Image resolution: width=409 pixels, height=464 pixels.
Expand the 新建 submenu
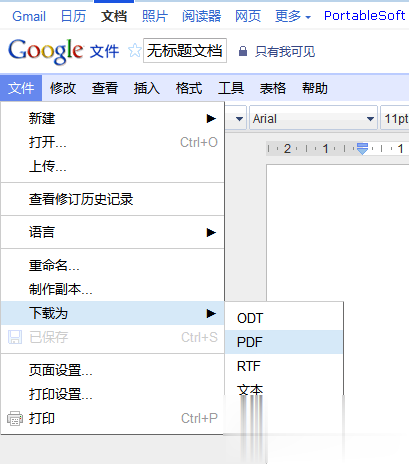point(112,118)
